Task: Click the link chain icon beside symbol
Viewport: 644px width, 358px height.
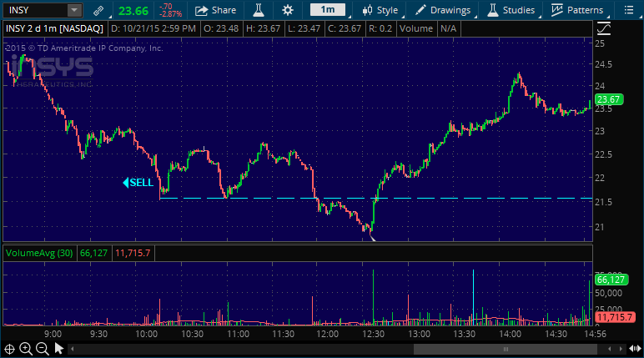Action: (98, 10)
